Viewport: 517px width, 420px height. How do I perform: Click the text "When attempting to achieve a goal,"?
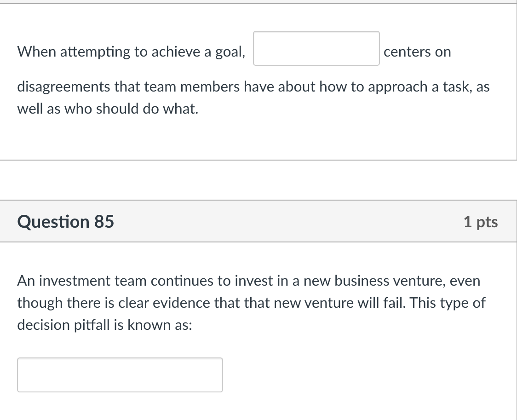[131, 52]
